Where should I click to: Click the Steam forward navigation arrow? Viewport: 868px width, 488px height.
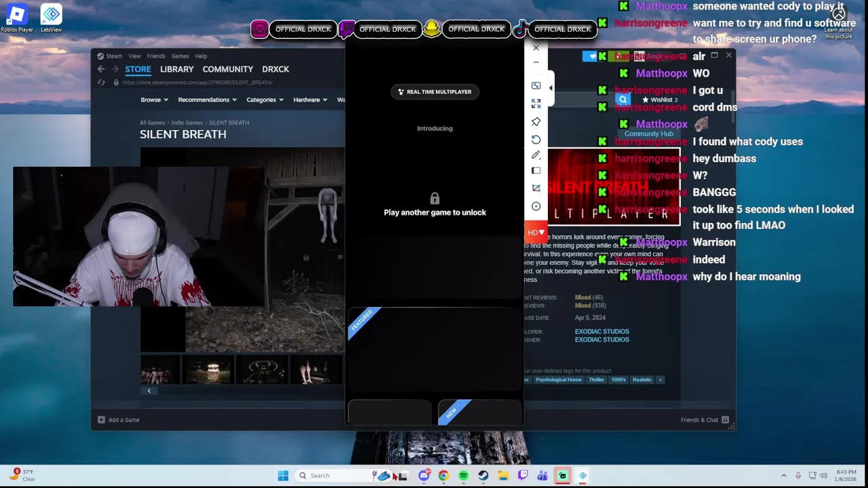pos(115,69)
